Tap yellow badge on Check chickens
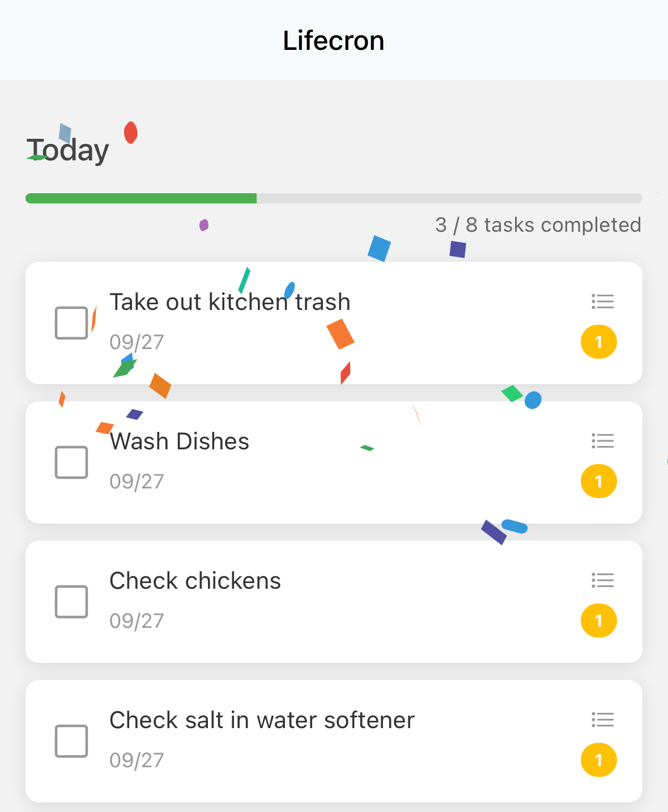 598,620
